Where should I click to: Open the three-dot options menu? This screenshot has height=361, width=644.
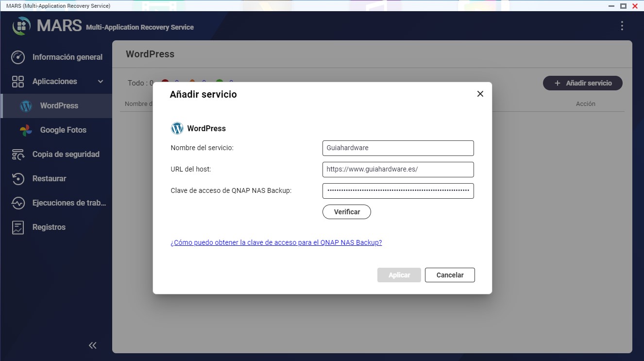(x=622, y=26)
